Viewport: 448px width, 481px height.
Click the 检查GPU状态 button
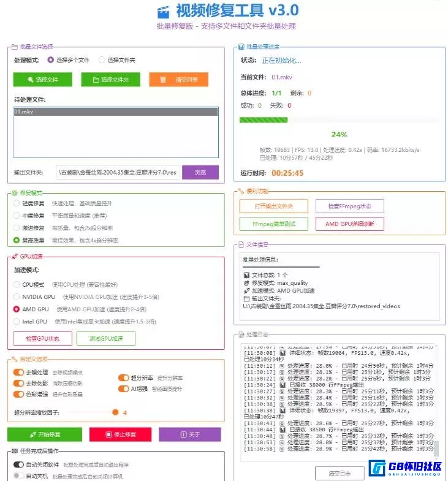[43, 338]
